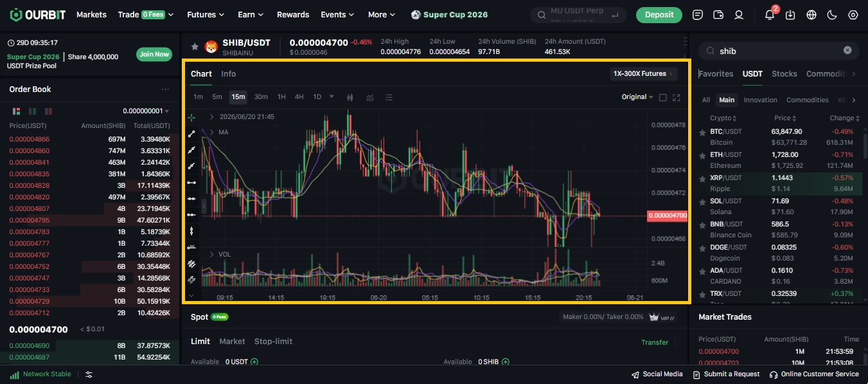The width and height of the screenshot is (868, 384).
Task: Open the orders icon in top bar
Action: point(698,15)
